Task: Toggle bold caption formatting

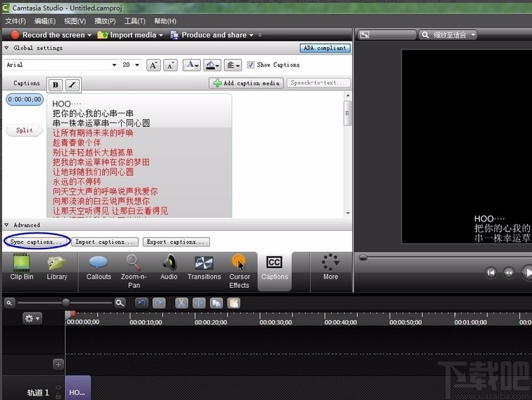Action: [55, 85]
